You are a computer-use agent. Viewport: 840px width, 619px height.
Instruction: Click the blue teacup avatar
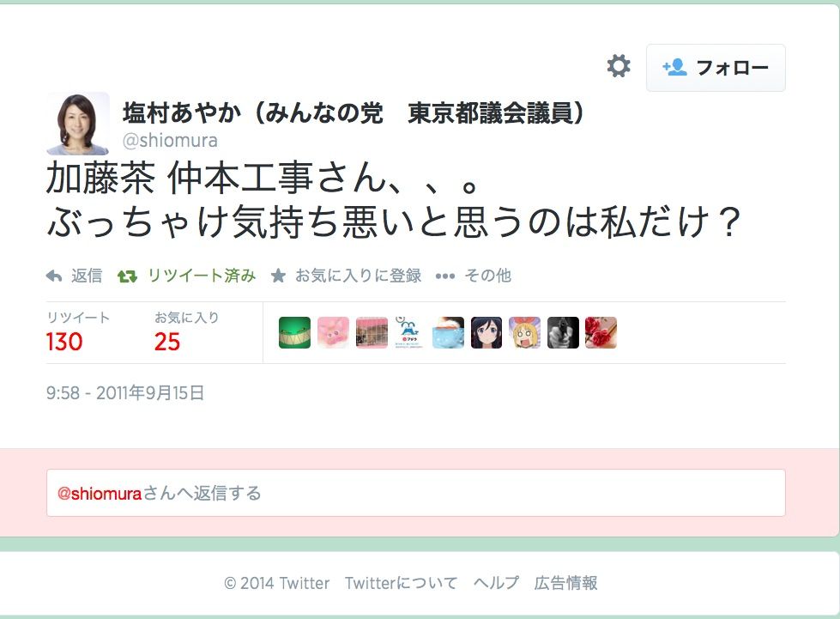(449, 332)
